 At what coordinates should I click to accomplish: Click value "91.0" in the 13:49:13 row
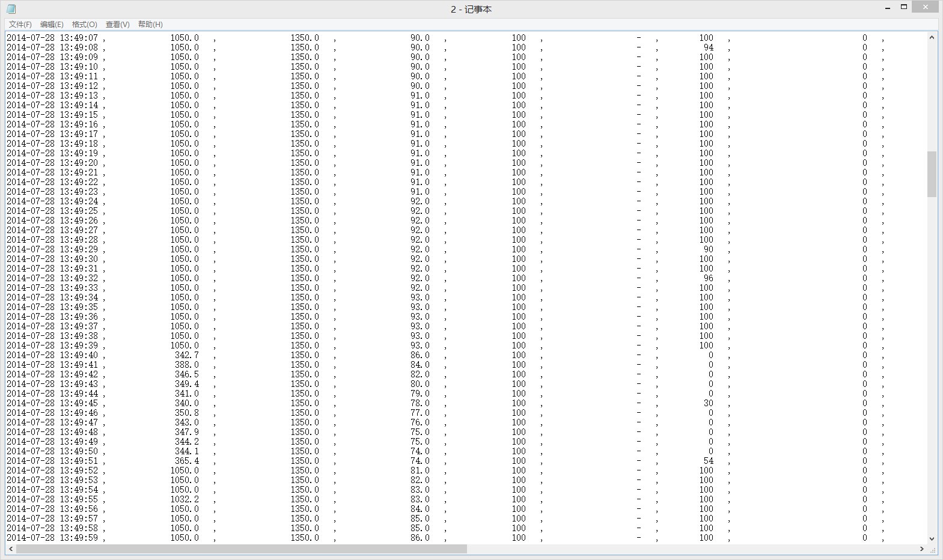tap(420, 96)
